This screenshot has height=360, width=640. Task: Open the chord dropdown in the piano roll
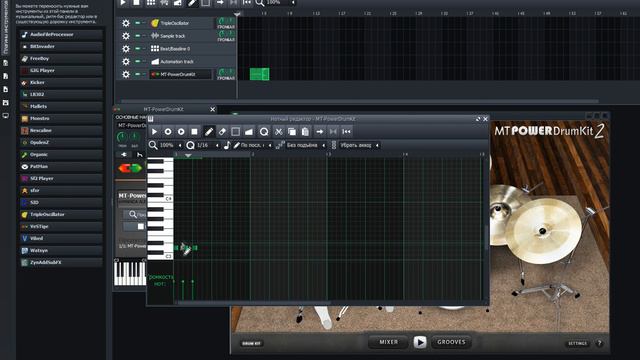[359, 145]
